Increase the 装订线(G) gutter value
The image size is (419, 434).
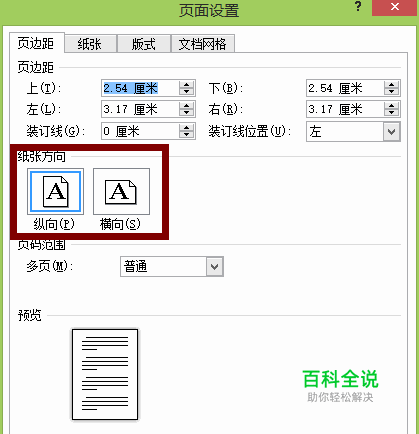click(187, 127)
